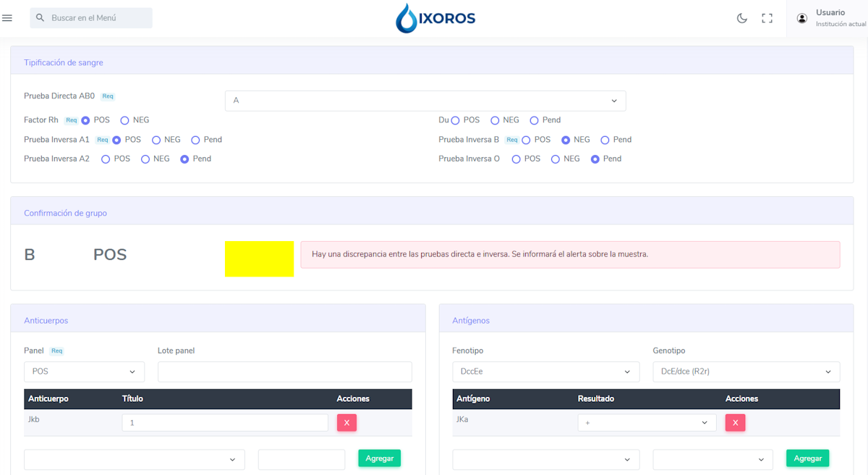Open the hamburger side menu

[x=7, y=18]
